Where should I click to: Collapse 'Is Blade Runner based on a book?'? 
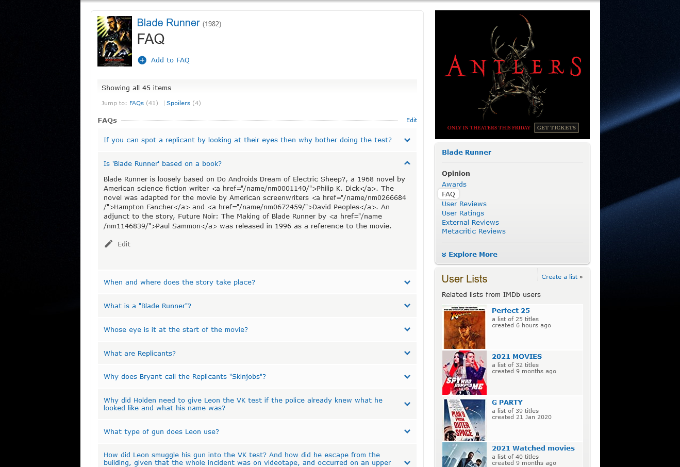click(407, 163)
